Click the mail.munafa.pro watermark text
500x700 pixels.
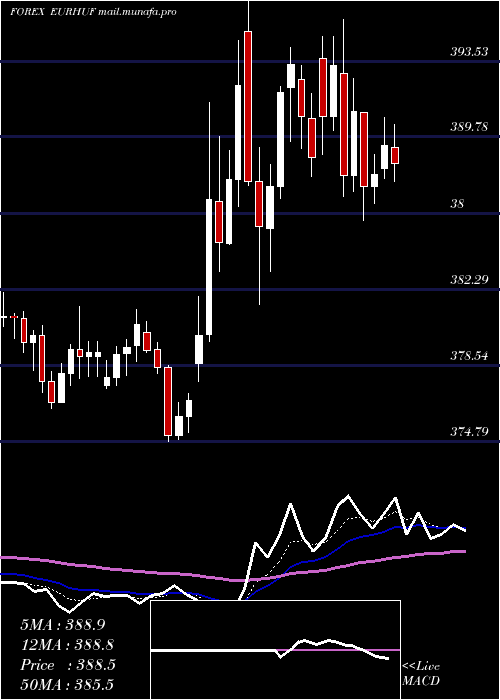tap(137, 12)
